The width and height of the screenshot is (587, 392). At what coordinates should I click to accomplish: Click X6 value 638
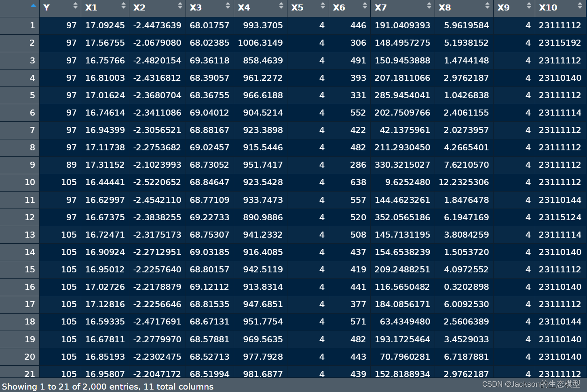pyautogui.click(x=358, y=182)
